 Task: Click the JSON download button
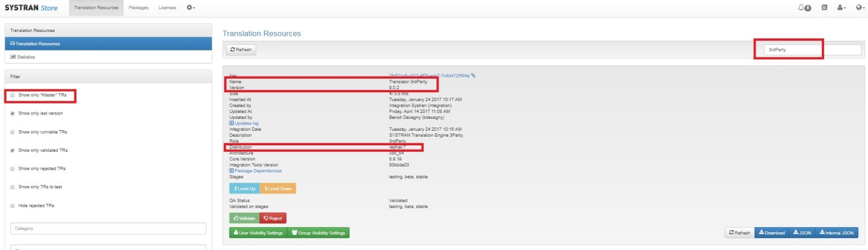(802, 233)
